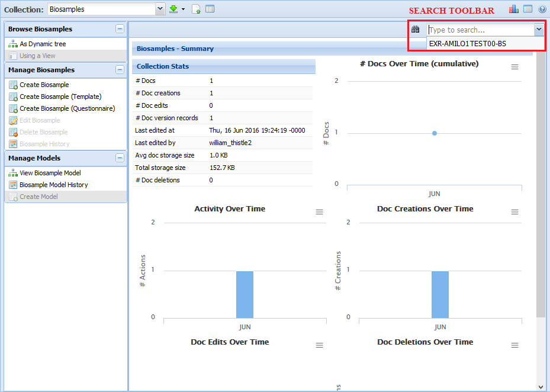Image resolution: width=550 pixels, height=392 pixels.
Task: Click the list panel icon top right
Action: [528, 9]
